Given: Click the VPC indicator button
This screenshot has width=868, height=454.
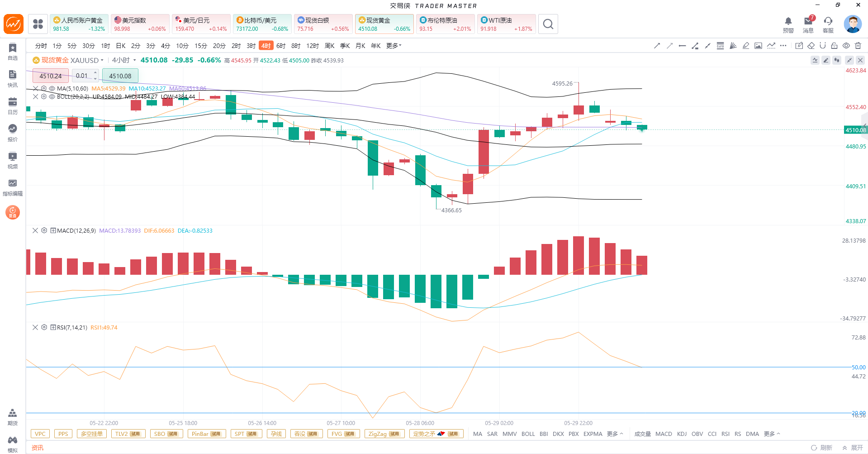Looking at the screenshot, I should pos(40,434).
